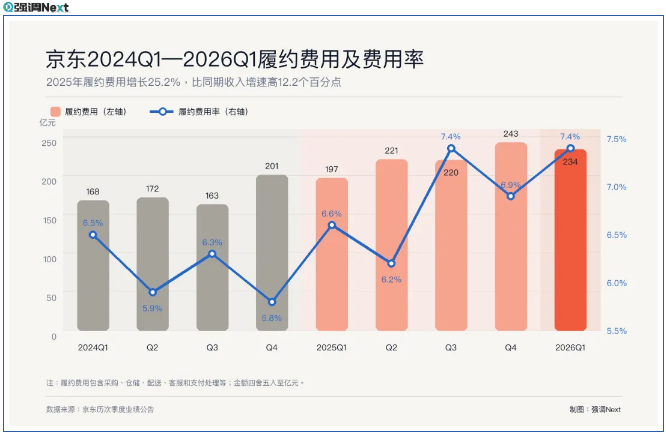Click the 6.5% line data point
The image size is (666, 433).
[93, 235]
